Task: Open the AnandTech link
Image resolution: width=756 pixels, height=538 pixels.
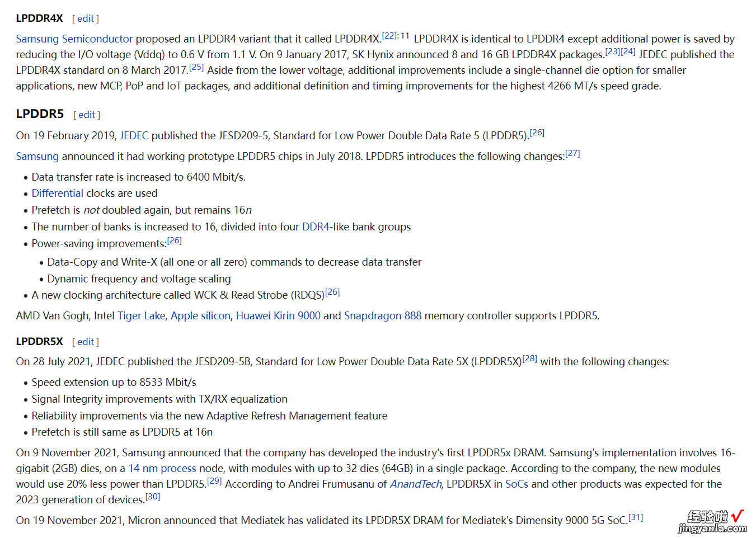Action: tap(416, 484)
